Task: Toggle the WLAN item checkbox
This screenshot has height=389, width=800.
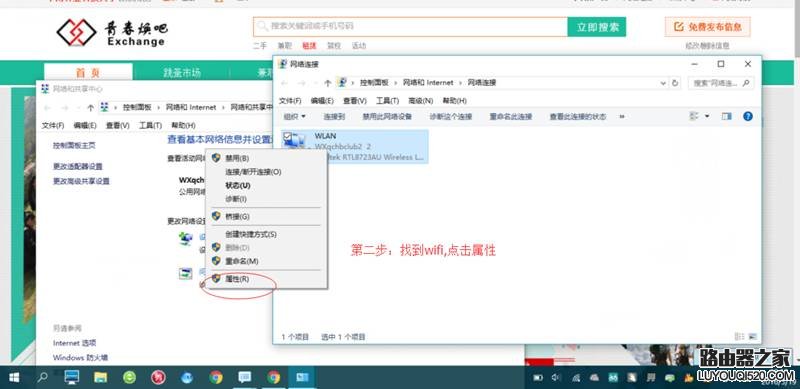Action: point(287,136)
